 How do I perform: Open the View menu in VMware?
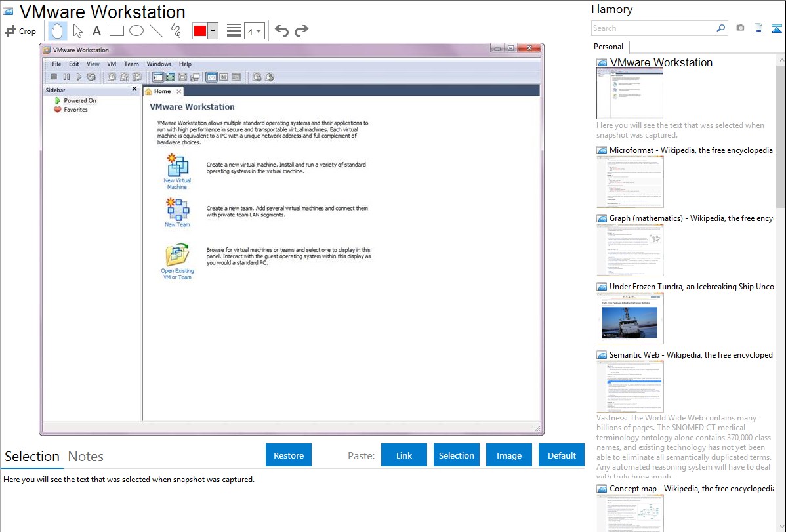tap(93, 64)
